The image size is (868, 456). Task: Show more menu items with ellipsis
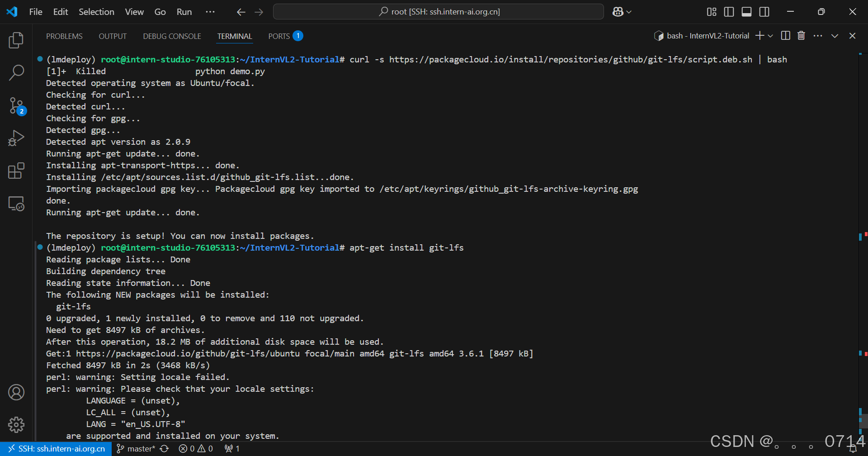[210, 12]
